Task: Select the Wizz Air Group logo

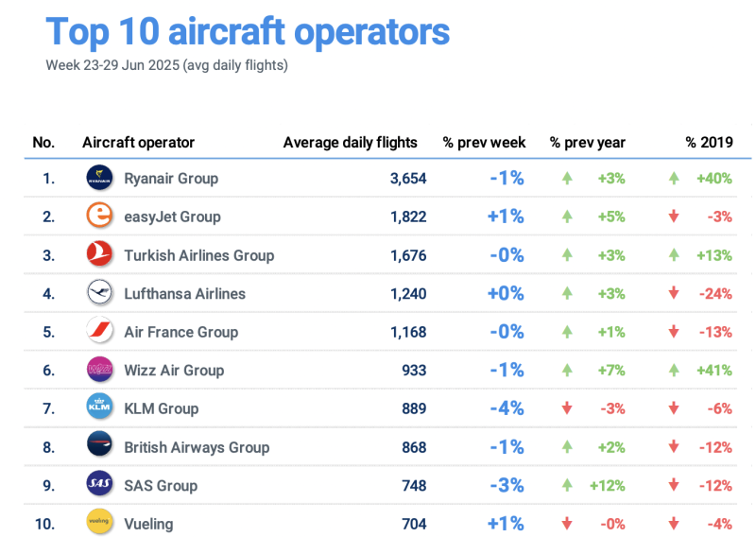Action: pos(99,370)
